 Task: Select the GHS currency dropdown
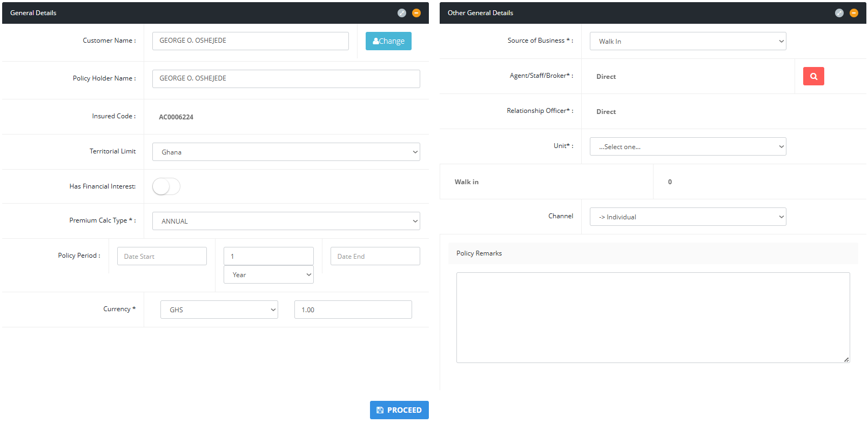[219, 310]
